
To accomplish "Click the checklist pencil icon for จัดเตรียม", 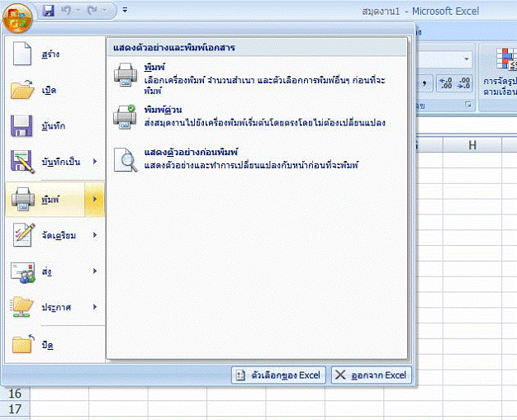I will [x=23, y=234].
